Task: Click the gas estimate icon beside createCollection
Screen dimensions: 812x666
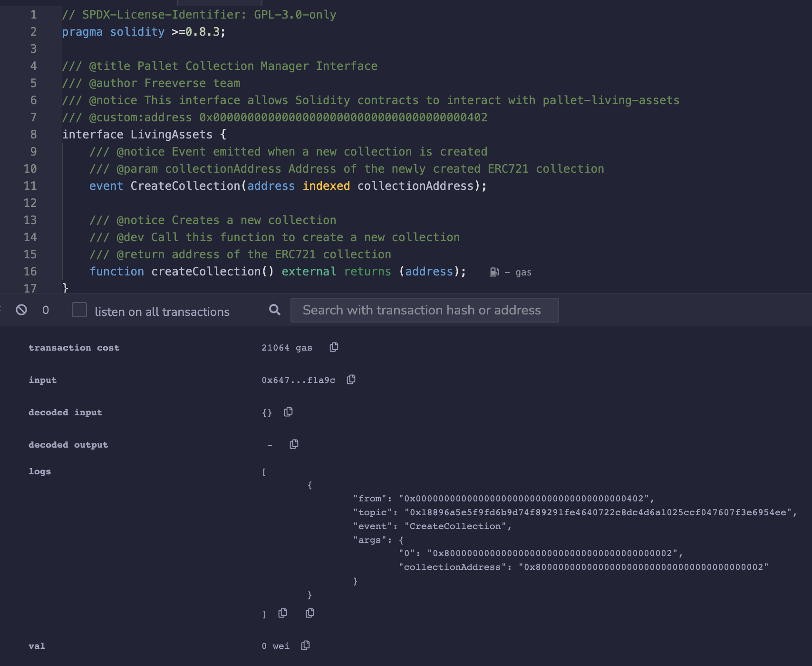Action: point(493,272)
